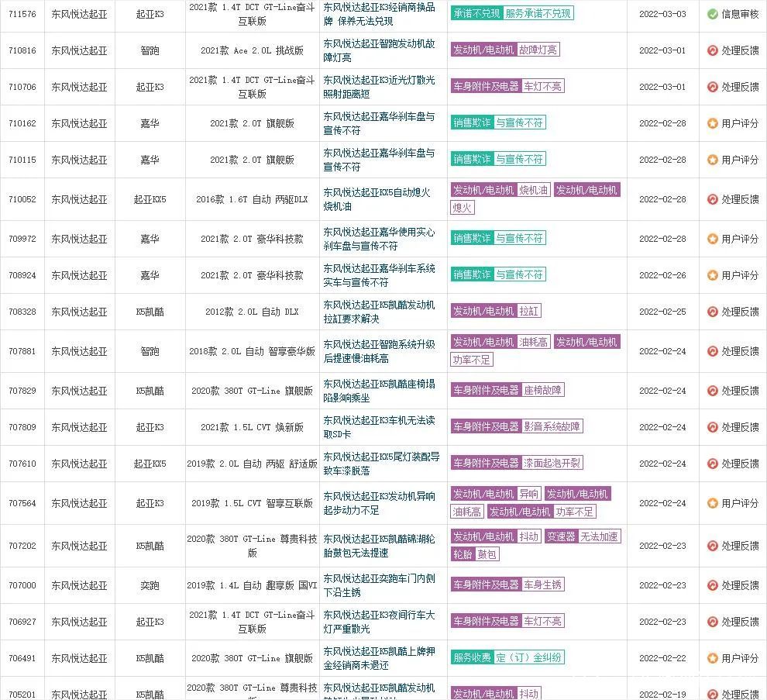
Task: Click model cell 嘉华 in row 710115
Action: (x=150, y=160)
